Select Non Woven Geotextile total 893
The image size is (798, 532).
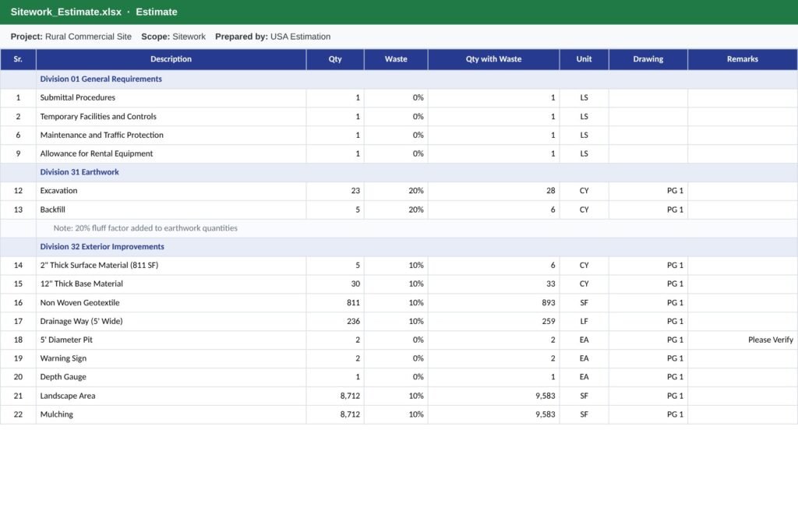point(493,303)
